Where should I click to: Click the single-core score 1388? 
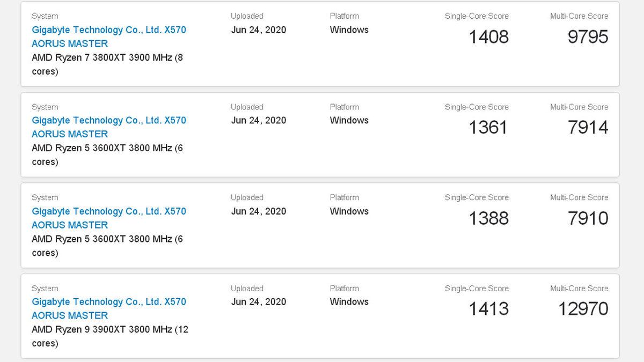click(x=488, y=218)
